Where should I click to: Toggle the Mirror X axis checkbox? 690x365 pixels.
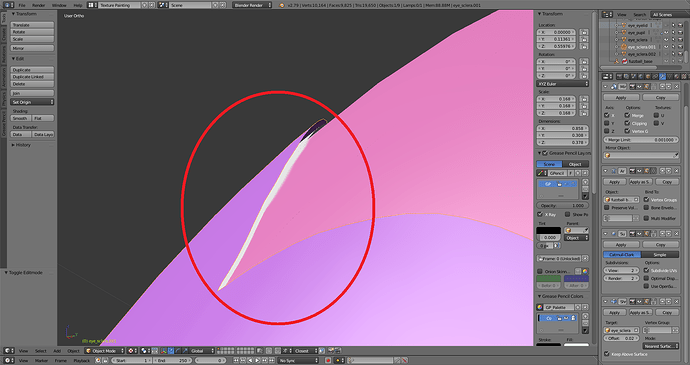[607, 115]
